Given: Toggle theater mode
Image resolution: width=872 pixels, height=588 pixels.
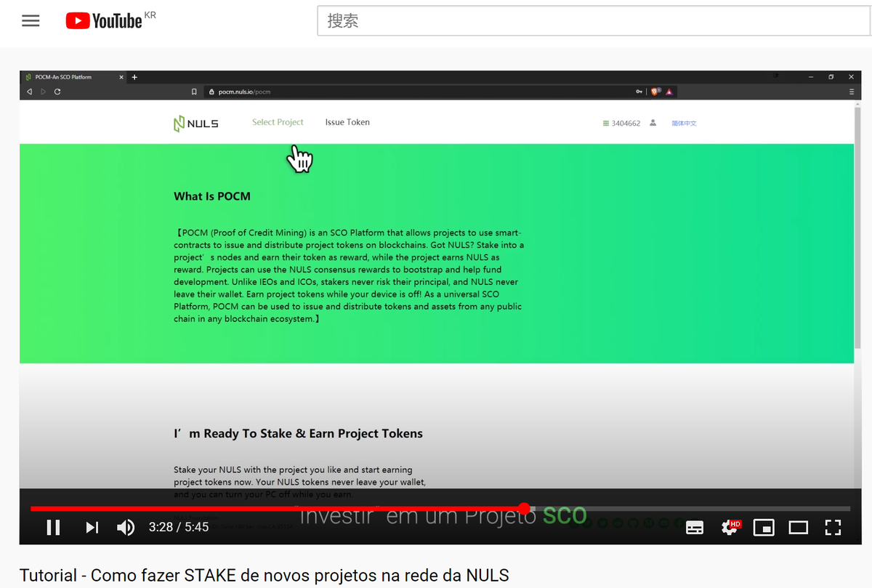Looking at the screenshot, I should point(799,528).
